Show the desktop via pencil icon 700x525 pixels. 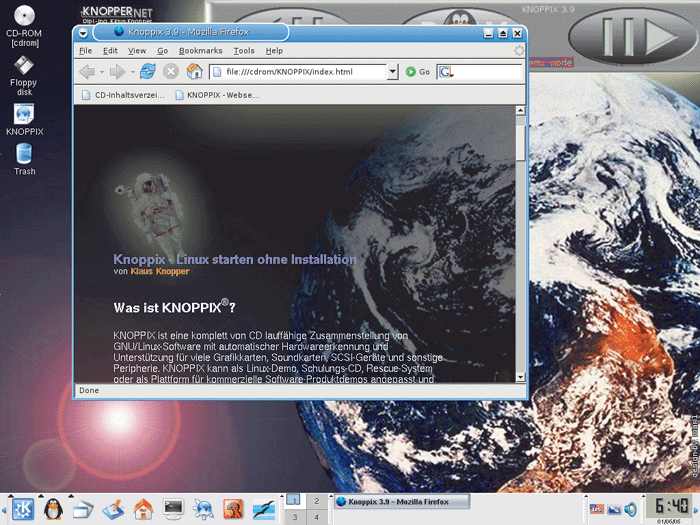click(x=113, y=509)
